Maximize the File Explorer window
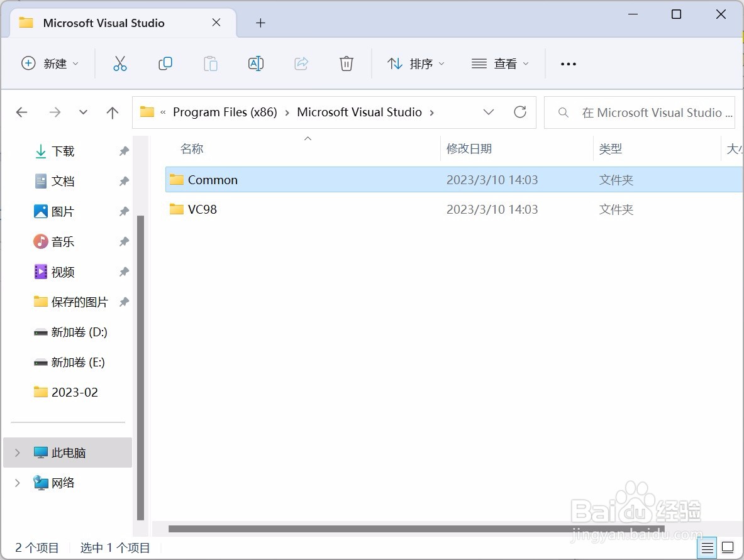This screenshot has height=560, width=744. [x=676, y=14]
